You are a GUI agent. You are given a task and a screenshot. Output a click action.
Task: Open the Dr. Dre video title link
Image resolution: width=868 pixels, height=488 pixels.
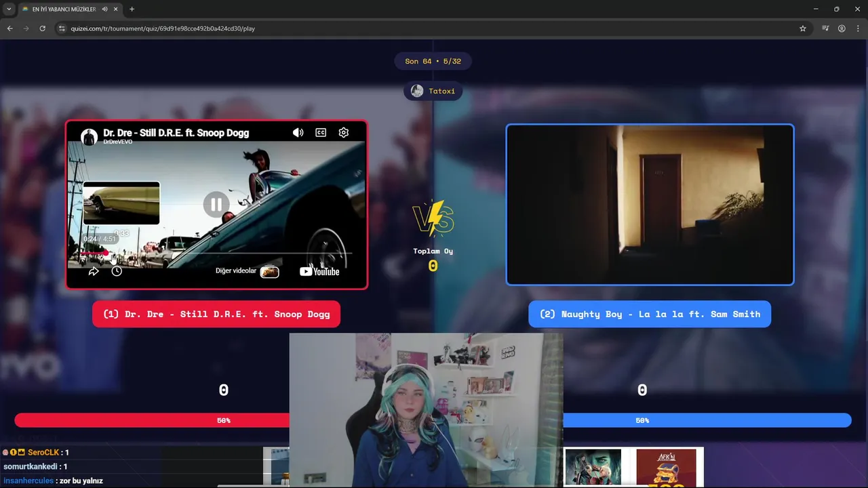[176, 133]
